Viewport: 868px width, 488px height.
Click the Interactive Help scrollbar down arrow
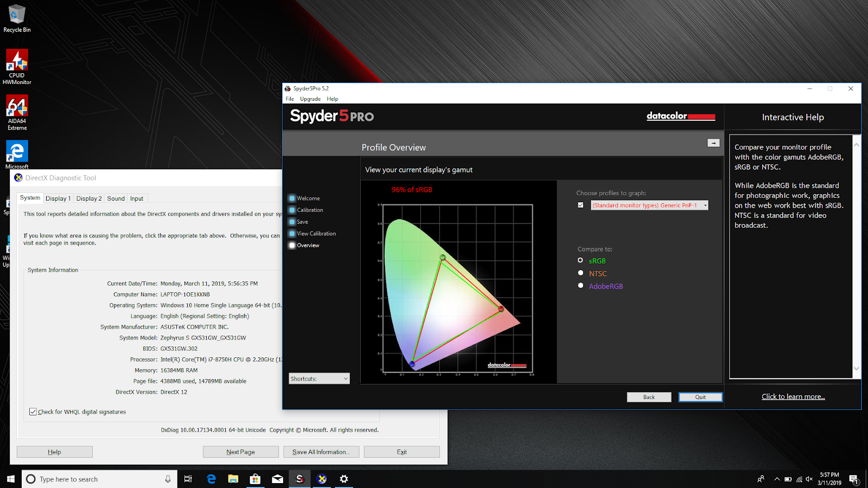[x=857, y=369]
